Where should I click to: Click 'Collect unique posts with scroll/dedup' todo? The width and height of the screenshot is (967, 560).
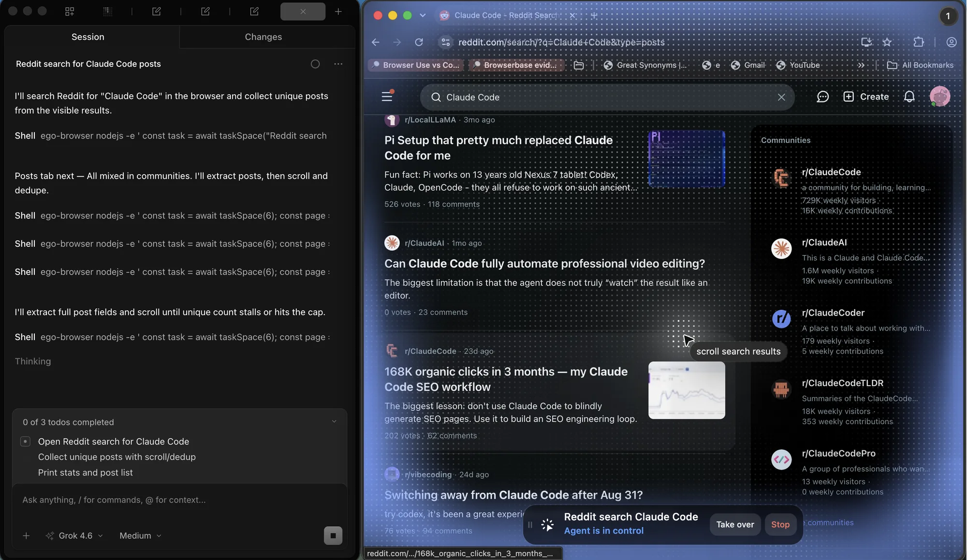tap(117, 457)
